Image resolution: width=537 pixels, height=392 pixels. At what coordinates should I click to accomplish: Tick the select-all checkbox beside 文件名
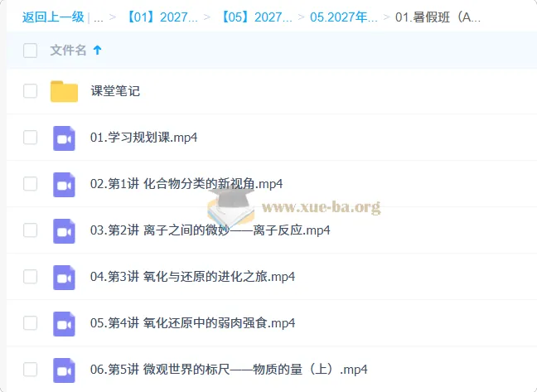[30, 51]
